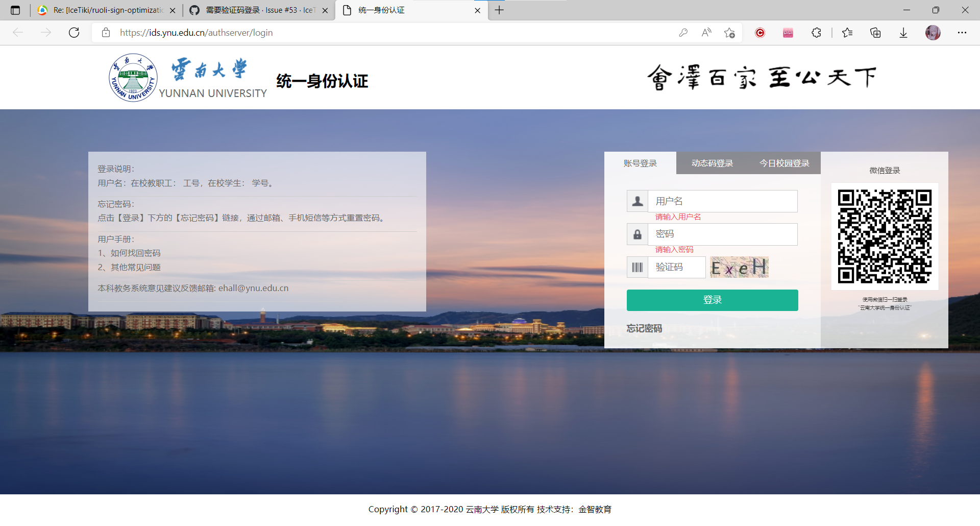The width and height of the screenshot is (980, 526).
Task: Open the browser Extensions icon
Action: pos(815,32)
